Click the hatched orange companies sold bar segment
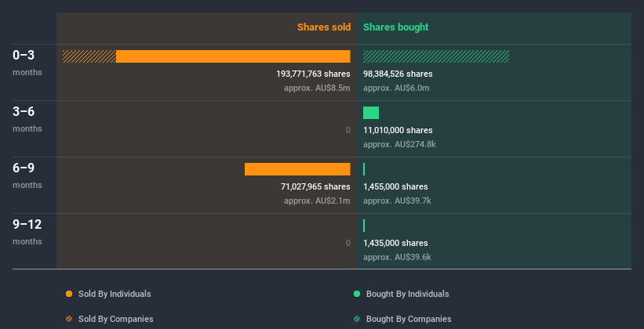The width and height of the screenshot is (644, 329). point(89,56)
